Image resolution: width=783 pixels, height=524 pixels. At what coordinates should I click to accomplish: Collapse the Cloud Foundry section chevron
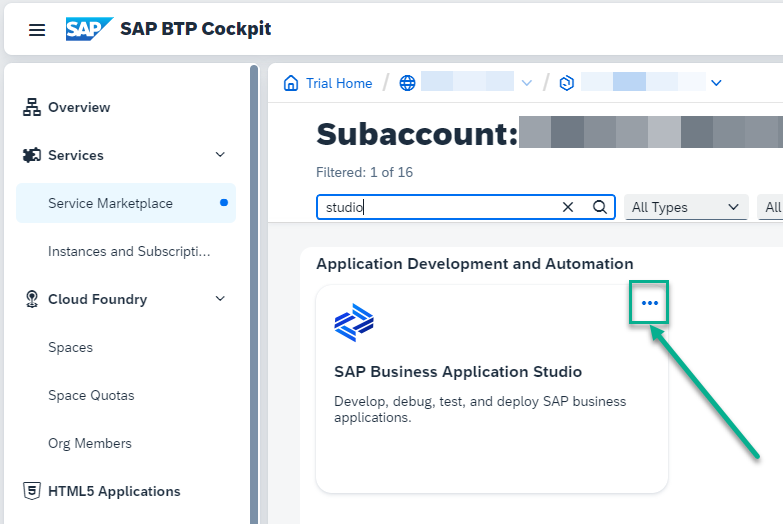[220, 299]
